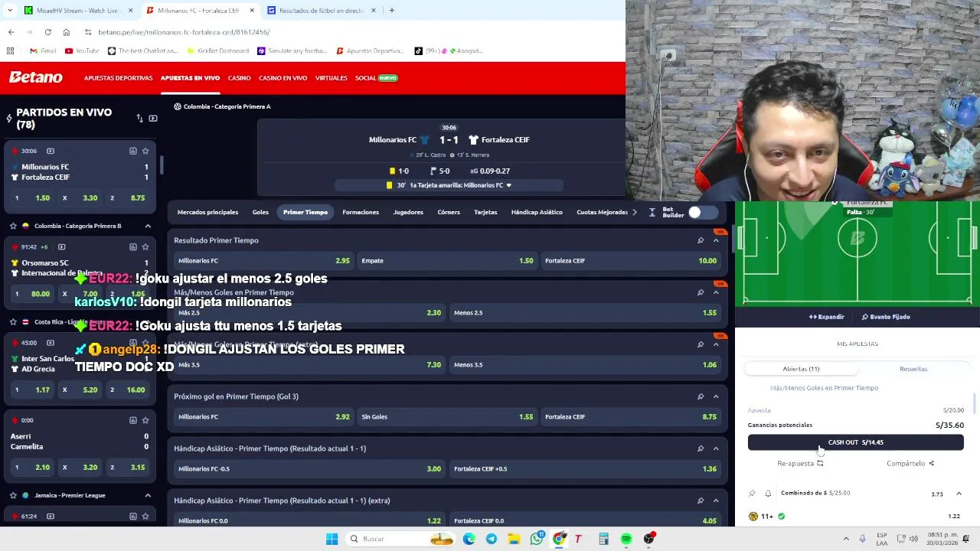The image size is (980, 551).
Task: Collapse the Combinada bet details
Action: pos(959,494)
